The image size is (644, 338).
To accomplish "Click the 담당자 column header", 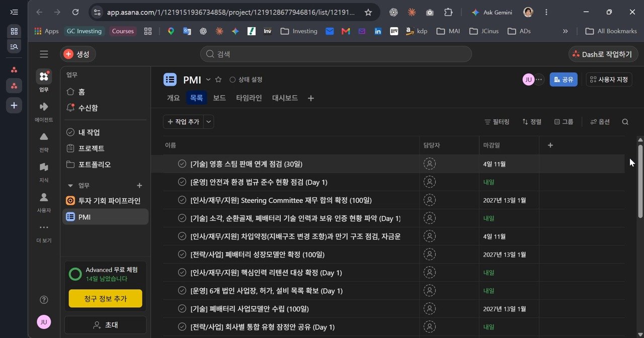I will pyautogui.click(x=449, y=145).
